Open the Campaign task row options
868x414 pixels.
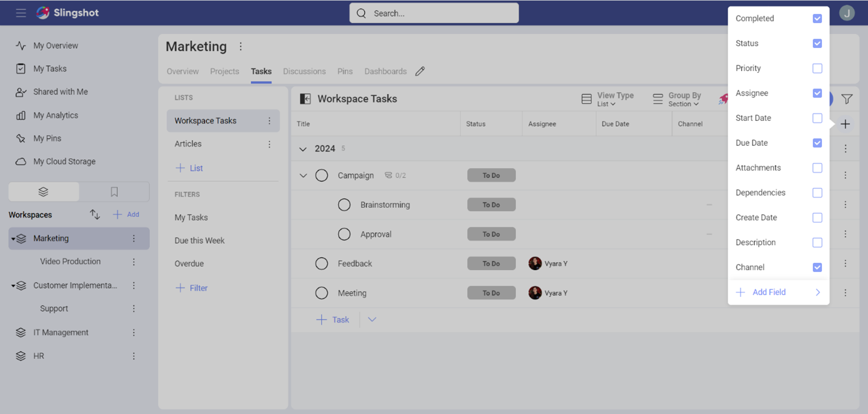[x=846, y=175]
